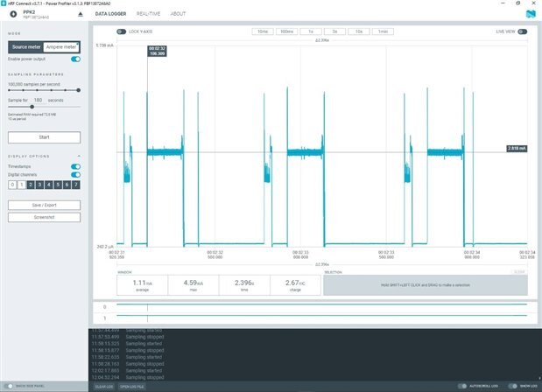The width and height of the screenshot is (542, 392).
Task: Click the Sample for seconds input field
Action: (x=39, y=101)
